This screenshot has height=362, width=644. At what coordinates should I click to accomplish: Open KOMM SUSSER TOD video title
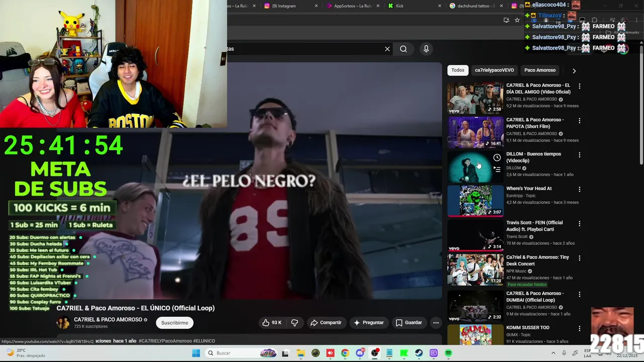[528, 328]
